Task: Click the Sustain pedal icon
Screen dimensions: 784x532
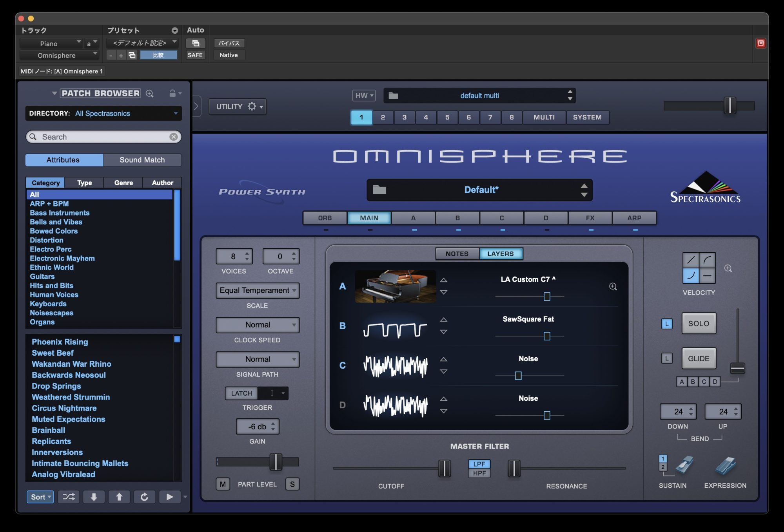Action: point(684,465)
